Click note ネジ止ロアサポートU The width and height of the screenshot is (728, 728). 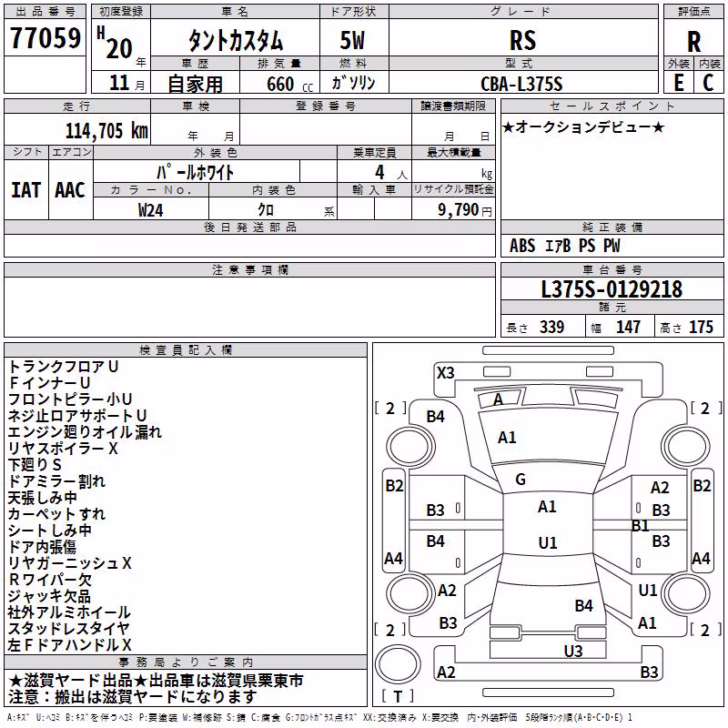(77, 416)
